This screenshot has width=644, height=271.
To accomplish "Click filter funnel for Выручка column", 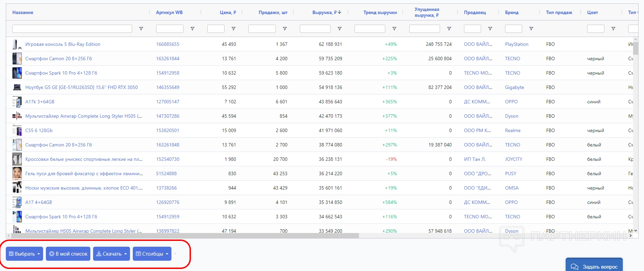I will pyautogui.click(x=339, y=29).
